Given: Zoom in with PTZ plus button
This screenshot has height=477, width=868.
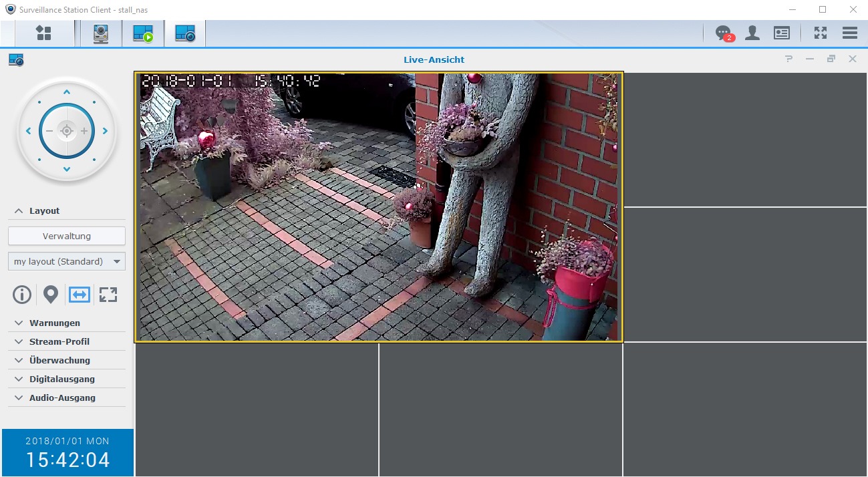Looking at the screenshot, I should [x=84, y=131].
